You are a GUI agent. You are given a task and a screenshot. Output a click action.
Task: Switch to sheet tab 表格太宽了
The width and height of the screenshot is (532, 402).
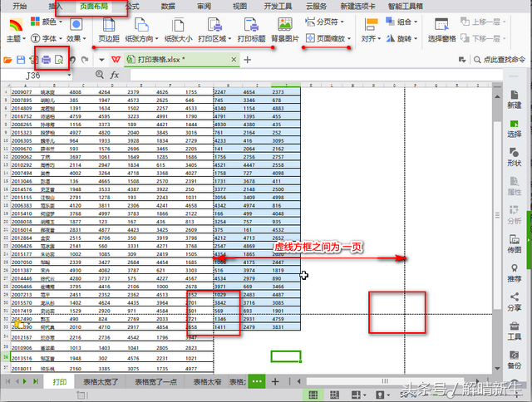(x=101, y=382)
